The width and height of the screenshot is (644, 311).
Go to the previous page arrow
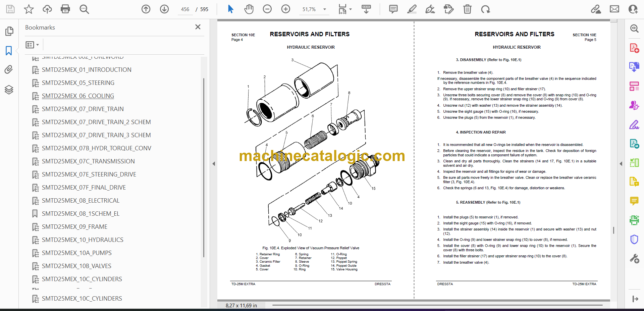pyautogui.click(x=146, y=9)
